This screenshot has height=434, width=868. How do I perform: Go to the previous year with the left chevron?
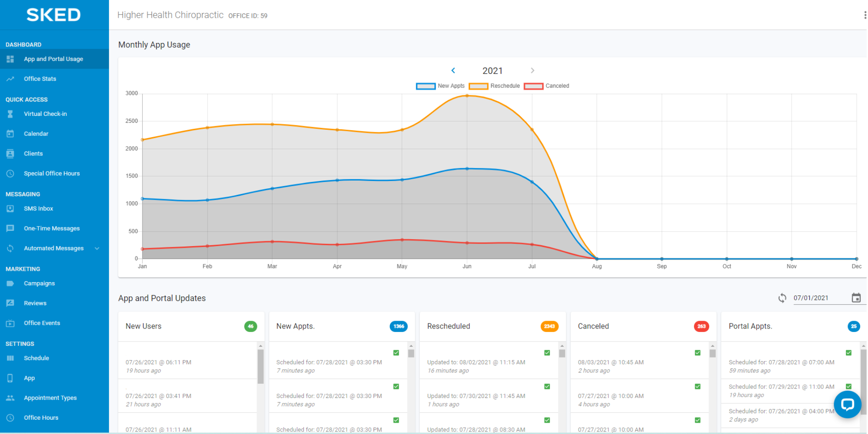[x=453, y=70]
